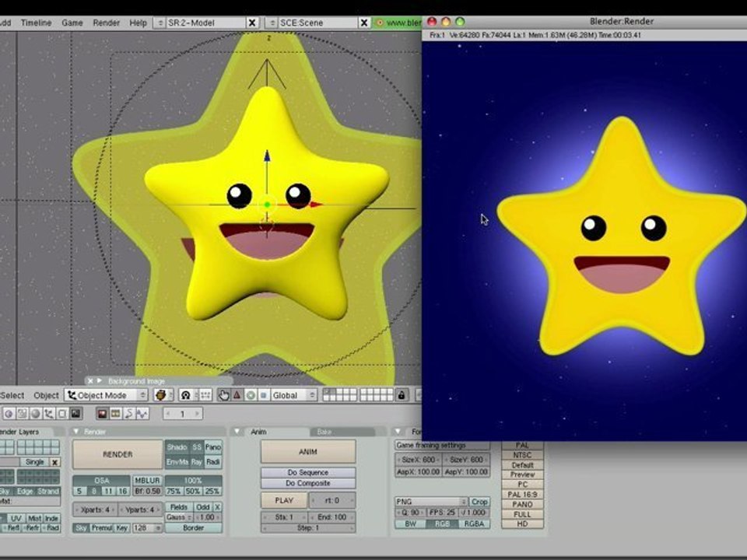
Task: Click the layer lock padlock icon
Action: (x=402, y=395)
